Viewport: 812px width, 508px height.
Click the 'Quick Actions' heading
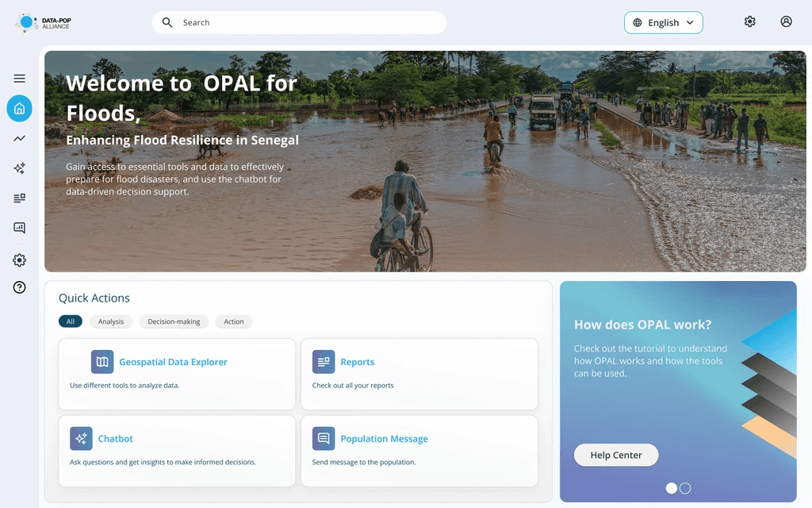[x=94, y=298]
